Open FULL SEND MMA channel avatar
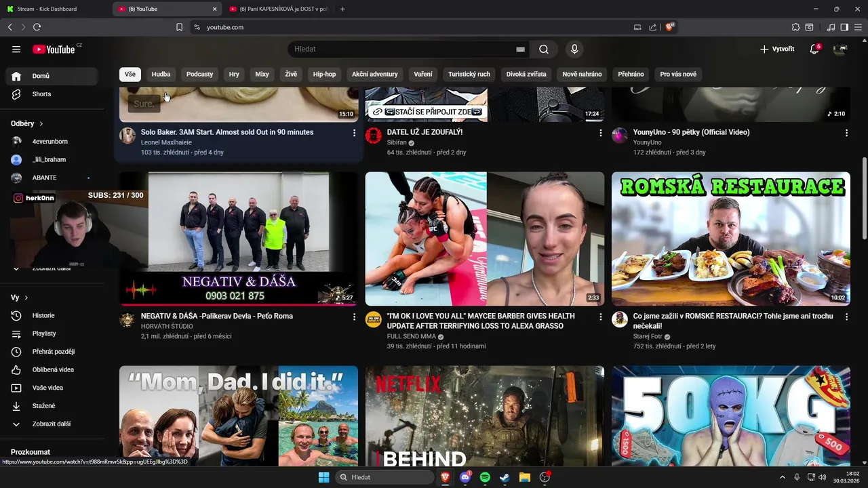 374,320
